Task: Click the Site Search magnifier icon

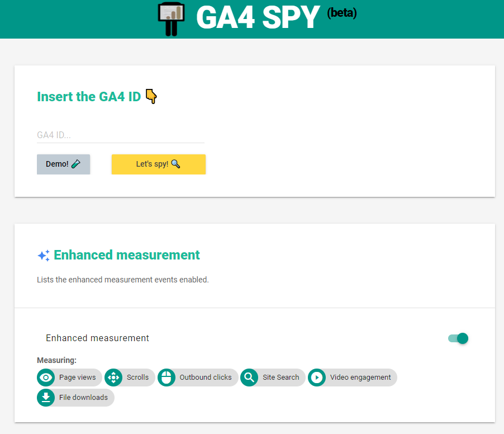Action: click(x=249, y=378)
